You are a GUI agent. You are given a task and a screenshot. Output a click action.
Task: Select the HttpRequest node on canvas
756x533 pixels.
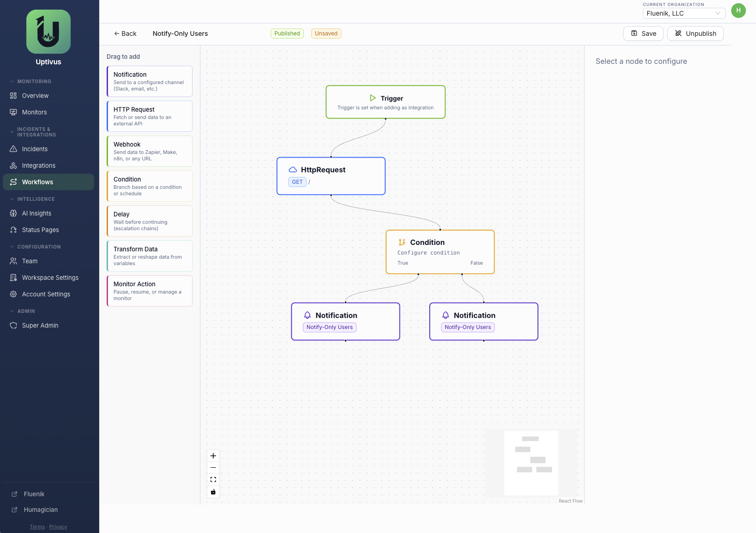click(x=331, y=176)
